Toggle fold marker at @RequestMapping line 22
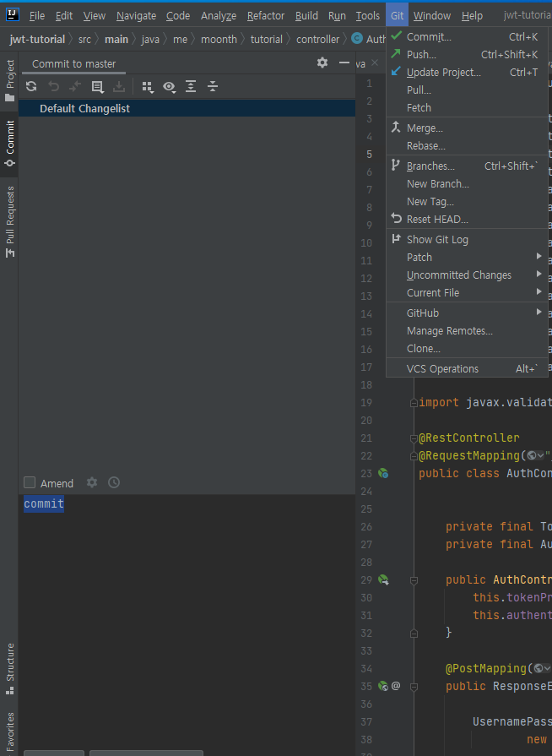Screen dimensions: 552x756 tap(414, 456)
